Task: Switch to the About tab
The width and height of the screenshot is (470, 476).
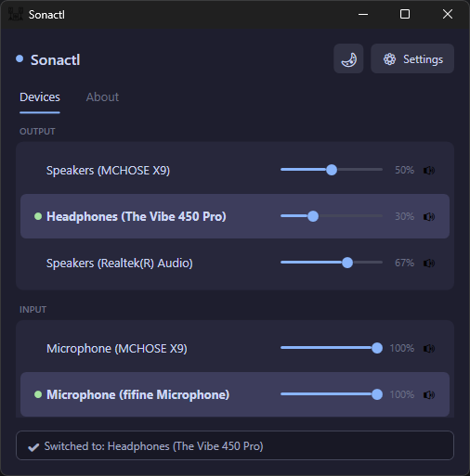Action: [102, 97]
